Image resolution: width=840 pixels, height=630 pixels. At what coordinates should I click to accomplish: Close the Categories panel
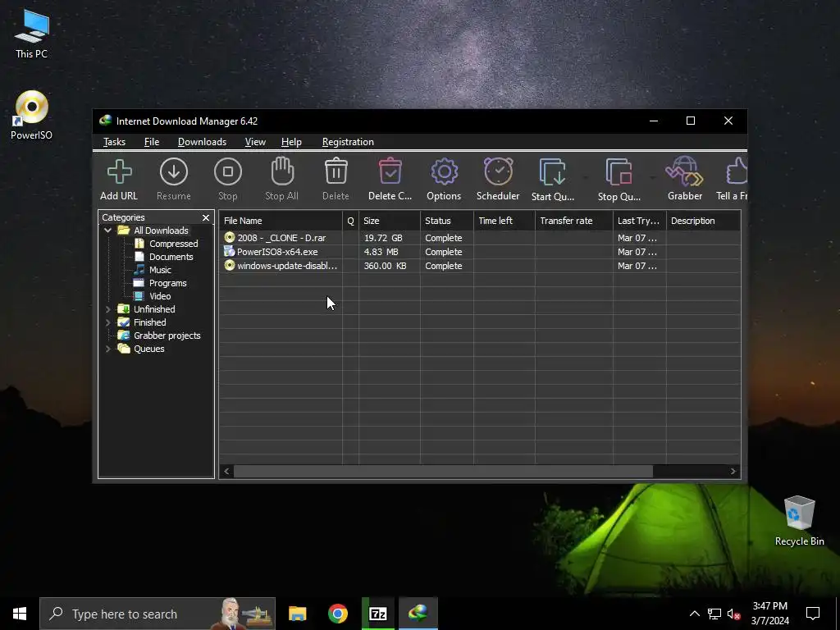click(206, 217)
